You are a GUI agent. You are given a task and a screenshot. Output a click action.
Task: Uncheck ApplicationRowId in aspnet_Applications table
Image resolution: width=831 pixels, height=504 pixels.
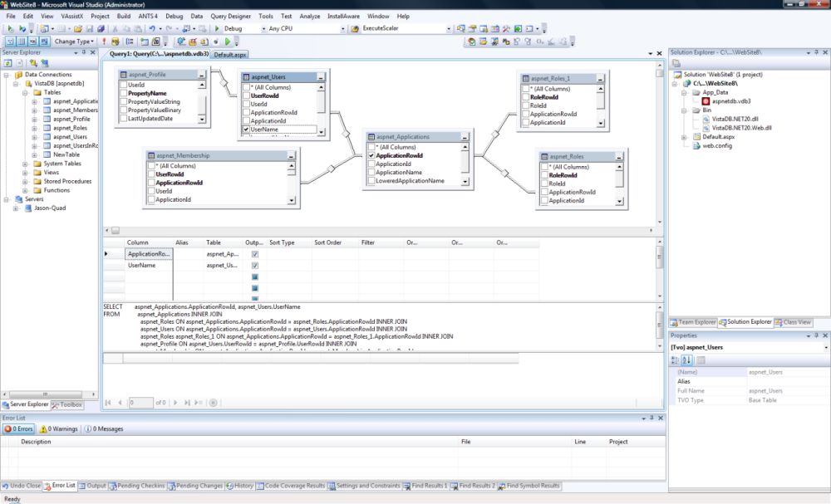pos(371,155)
